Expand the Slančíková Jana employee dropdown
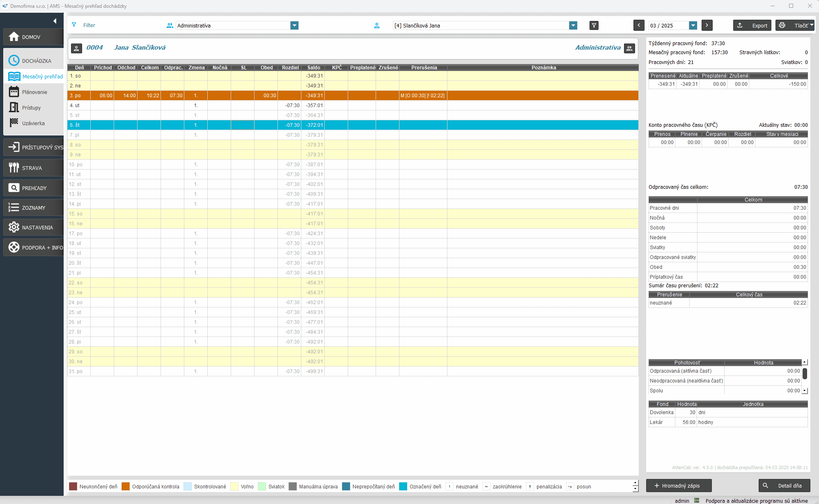The image size is (819, 504). pyautogui.click(x=573, y=25)
